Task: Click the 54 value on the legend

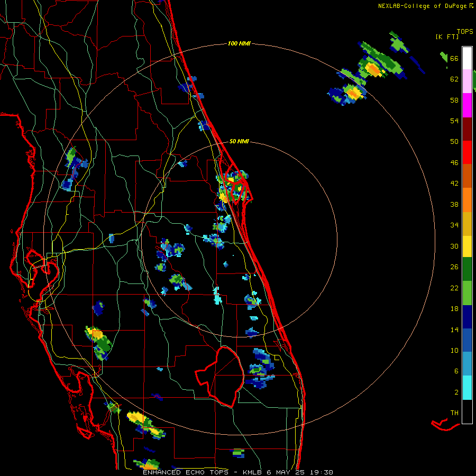Action: (x=454, y=121)
